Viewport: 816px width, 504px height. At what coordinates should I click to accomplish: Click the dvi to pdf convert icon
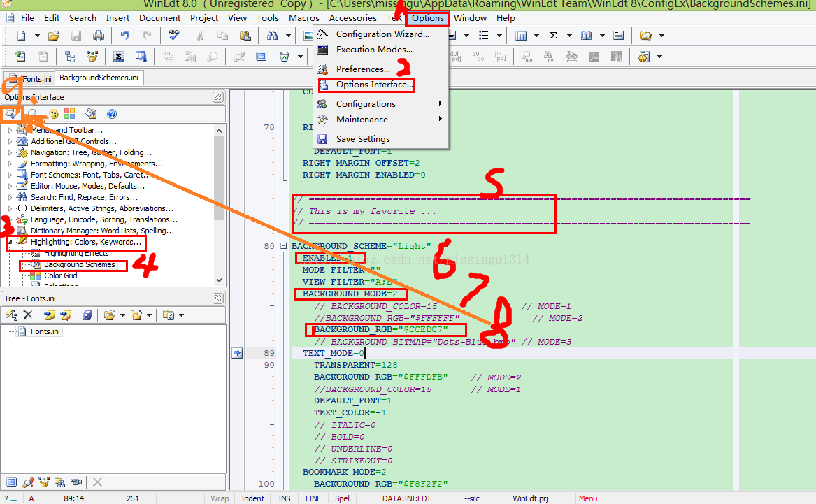coord(456,56)
